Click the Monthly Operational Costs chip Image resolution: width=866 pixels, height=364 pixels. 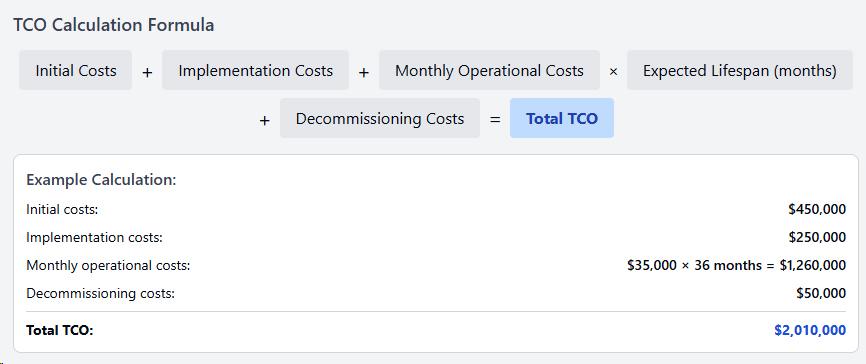tap(489, 71)
